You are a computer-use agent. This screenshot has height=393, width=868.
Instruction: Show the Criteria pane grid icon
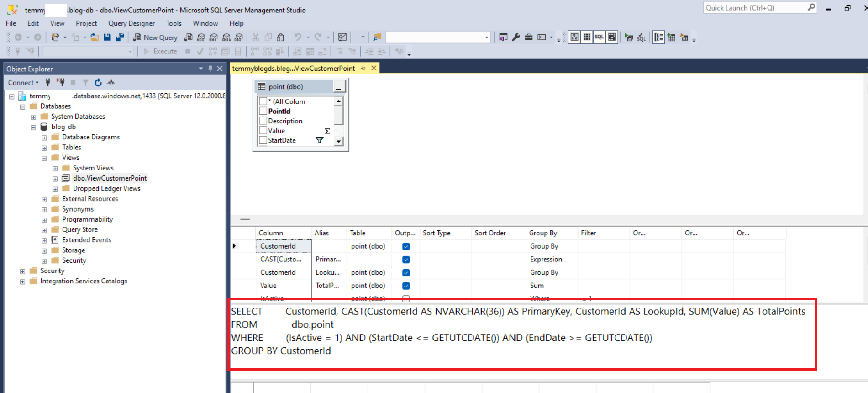[x=587, y=37]
